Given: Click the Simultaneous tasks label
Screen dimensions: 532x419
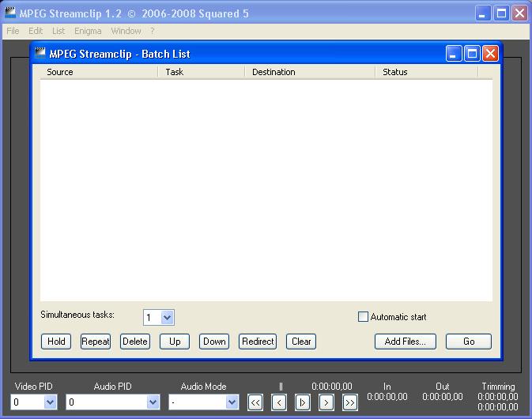Looking at the screenshot, I should pos(77,315).
